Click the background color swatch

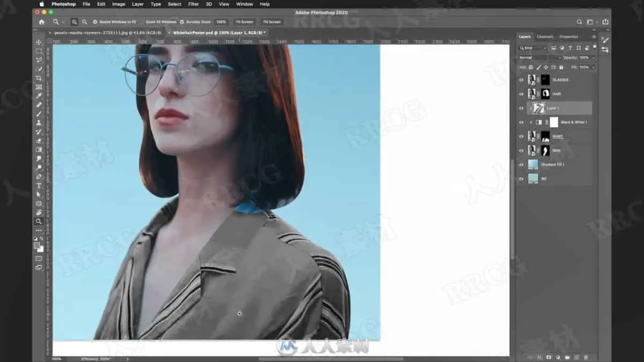[x=41, y=249]
